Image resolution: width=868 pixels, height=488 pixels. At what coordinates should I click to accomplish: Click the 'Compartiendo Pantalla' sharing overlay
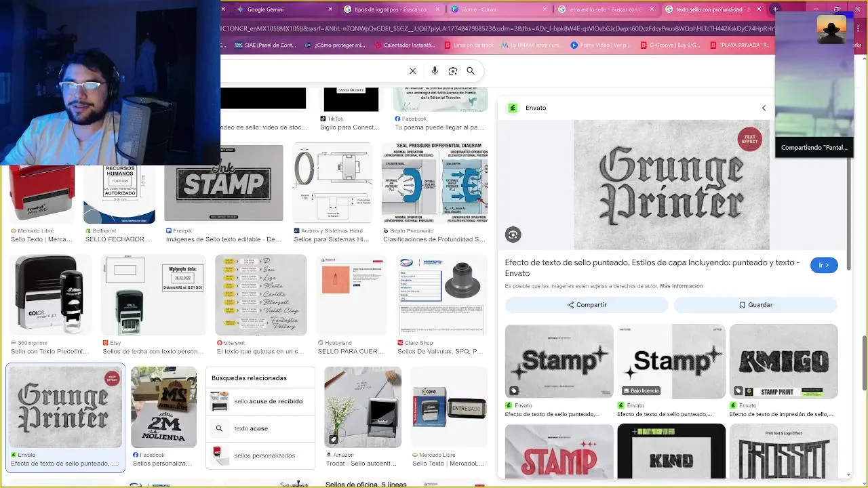[814, 147]
